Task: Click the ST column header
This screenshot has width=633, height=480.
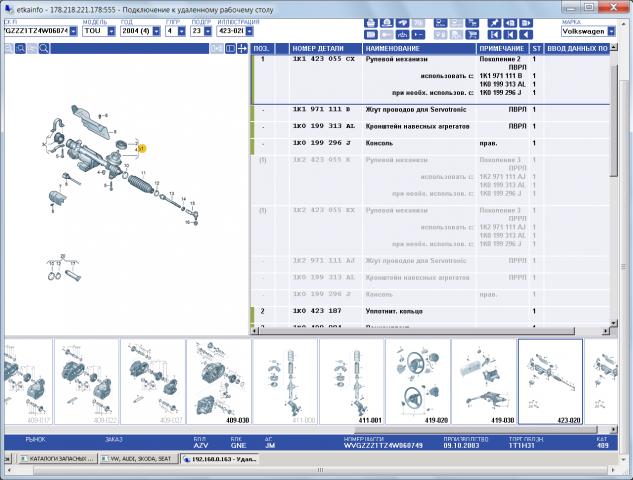Action: point(536,49)
